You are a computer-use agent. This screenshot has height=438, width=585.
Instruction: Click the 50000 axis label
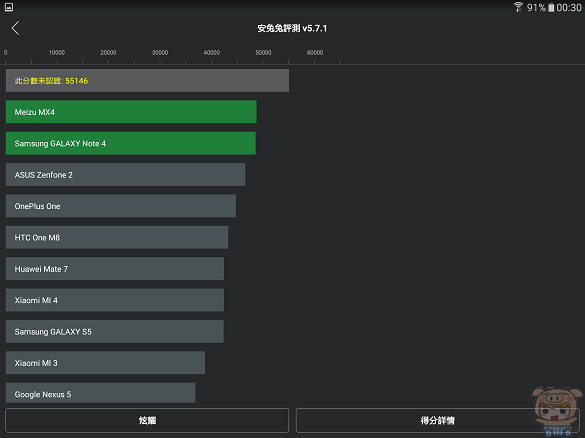coord(263,53)
